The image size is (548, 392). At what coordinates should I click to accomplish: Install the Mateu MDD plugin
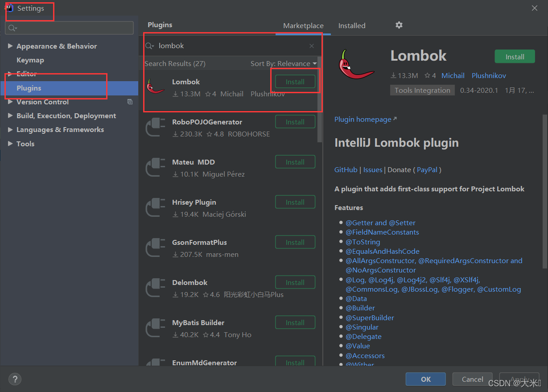(295, 162)
